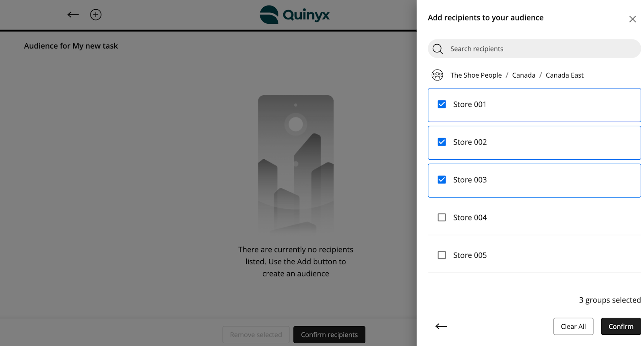Click the Store 004 label
The image size is (644, 346).
tap(470, 218)
